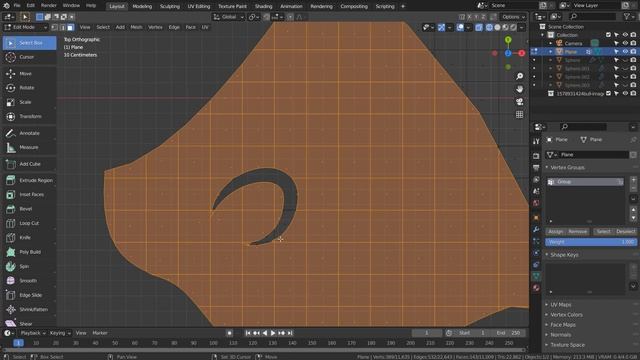The height and width of the screenshot is (360, 640).
Task: Toggle viewport overlays button
Action: [460, 27]
